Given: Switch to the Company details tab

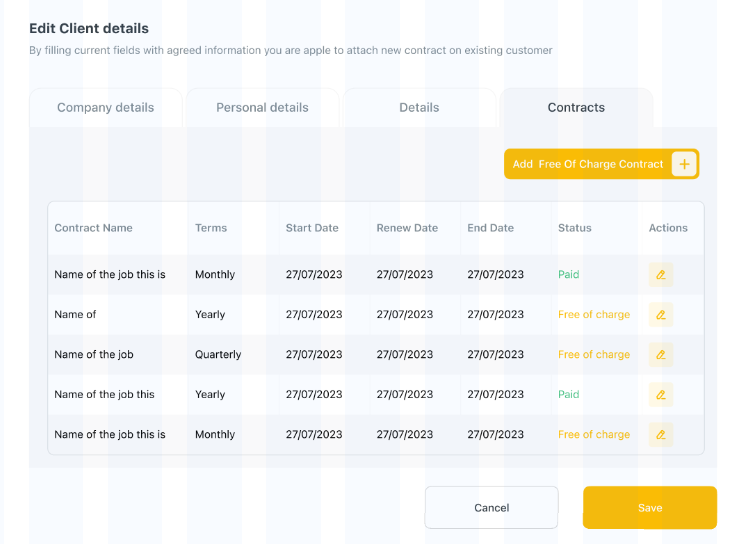Looking at the screenshot, I should (x=105, y=108).
